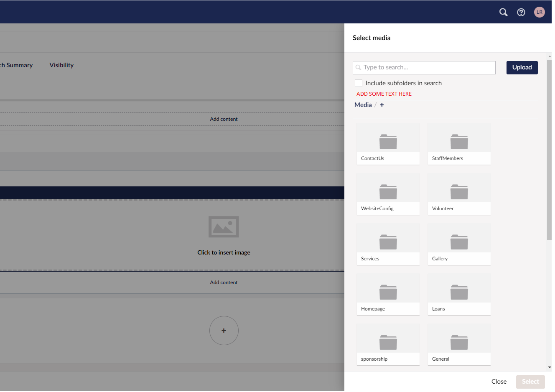Image resolution: width=555 pixels, height=392 pixels.
Task: Open the WebsiteConfig folder
Action: [x=388, y=194]
